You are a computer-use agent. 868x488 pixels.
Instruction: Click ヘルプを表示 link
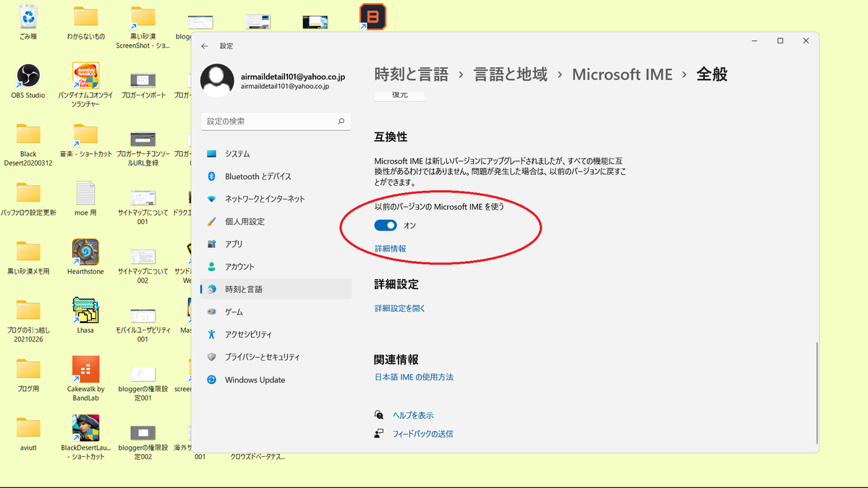413,416
